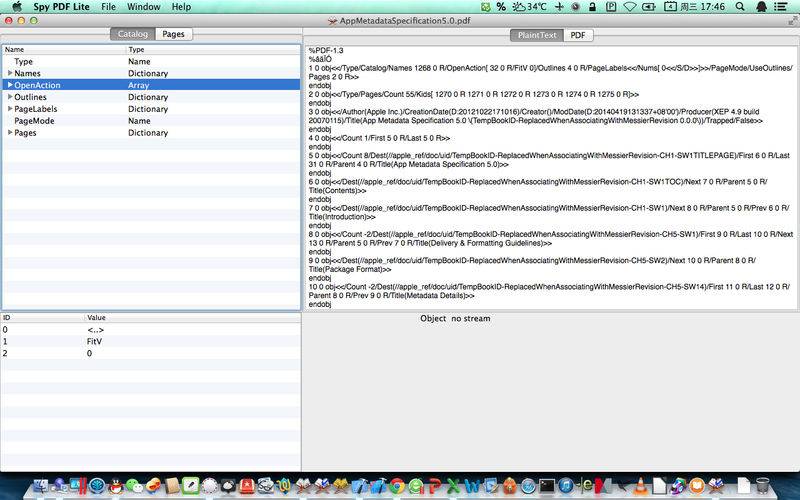
Task: Launch QQ penguin from the Dock
Action: (x=116, y=486)
